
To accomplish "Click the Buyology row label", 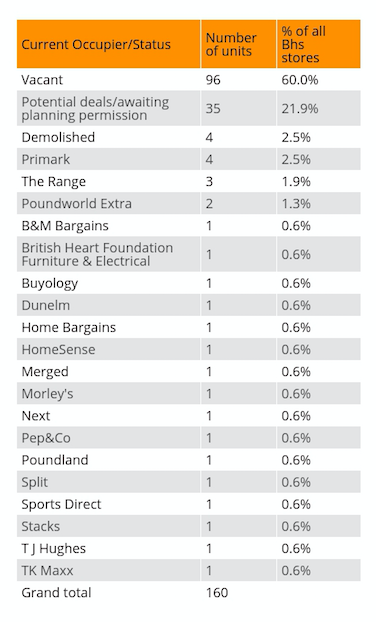I will pyautogui.click(x=50, y=283).
